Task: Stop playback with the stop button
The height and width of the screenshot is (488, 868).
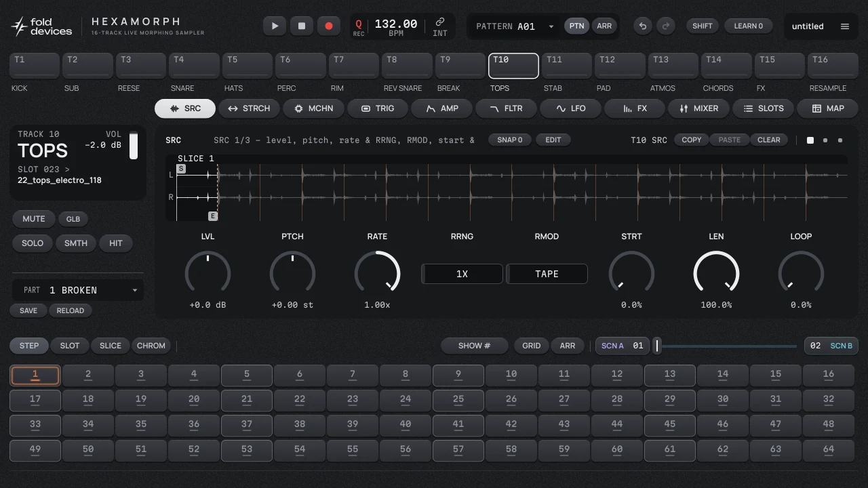Action: tap(302, 26)
